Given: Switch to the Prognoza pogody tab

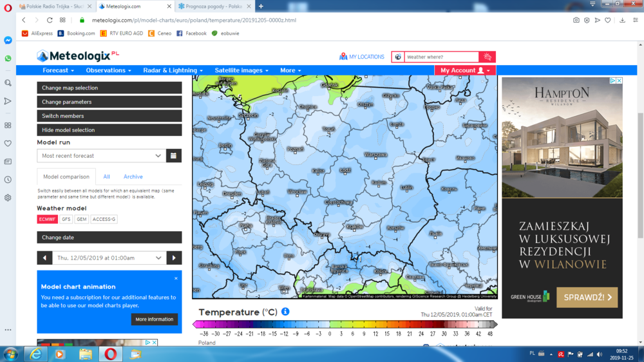Looking at the screenshot, I should click(214, 6).
